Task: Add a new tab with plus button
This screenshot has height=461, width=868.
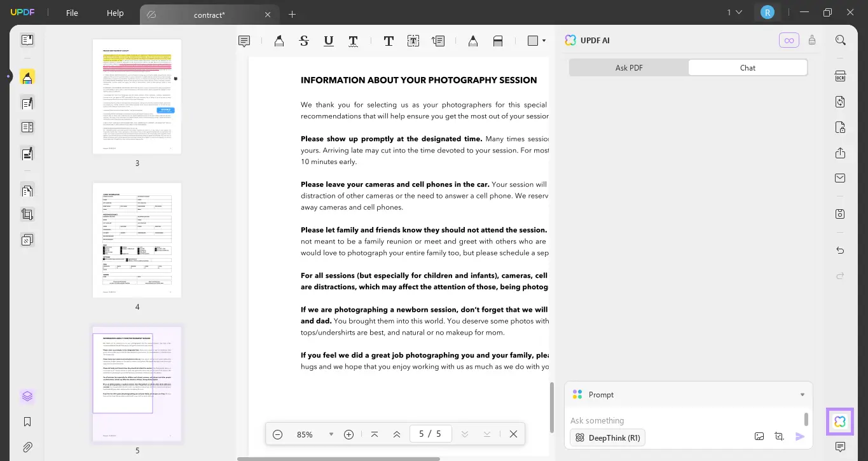Action: [x=293, y=15]
